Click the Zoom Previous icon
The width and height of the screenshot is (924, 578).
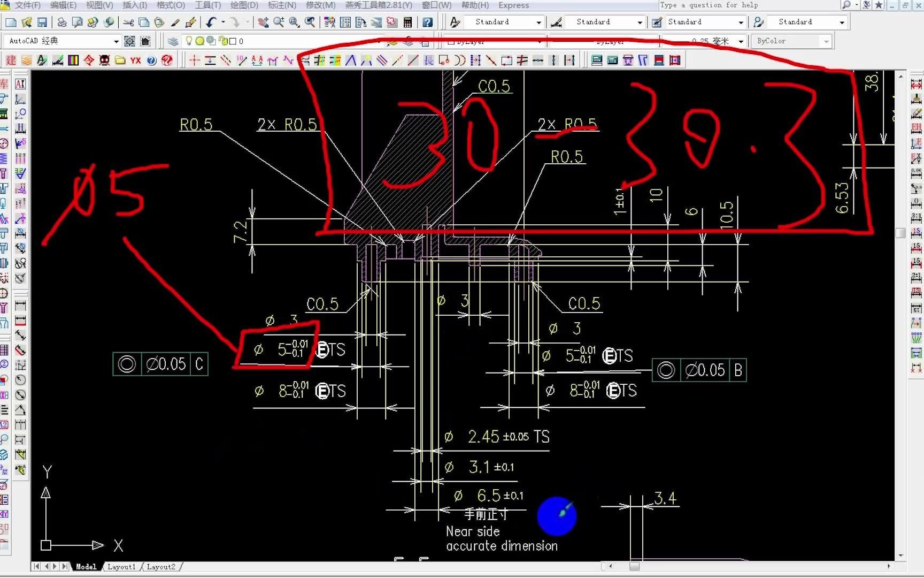(x=310, y=22)
